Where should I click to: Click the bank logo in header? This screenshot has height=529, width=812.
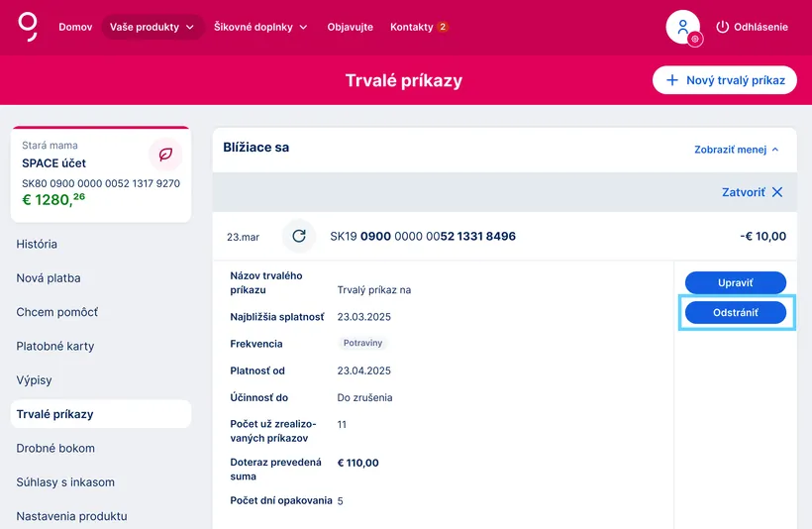28,27
